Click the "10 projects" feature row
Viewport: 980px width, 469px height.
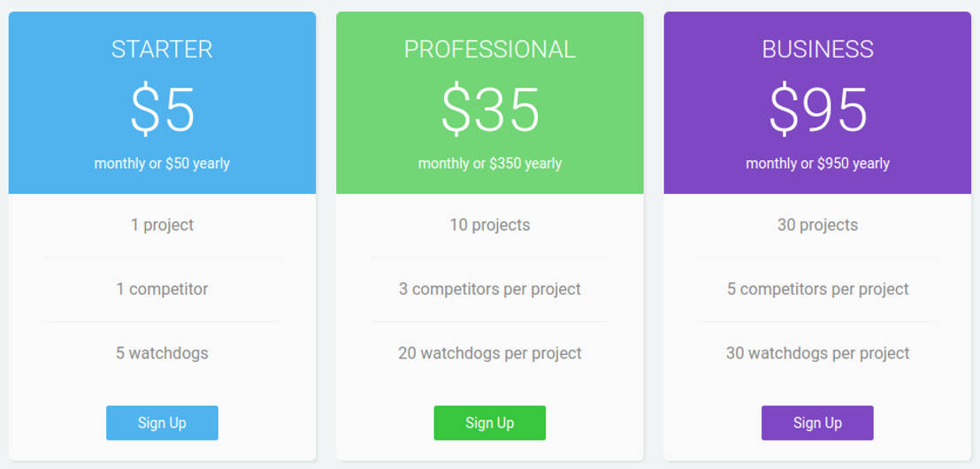(x=490, y=225)
